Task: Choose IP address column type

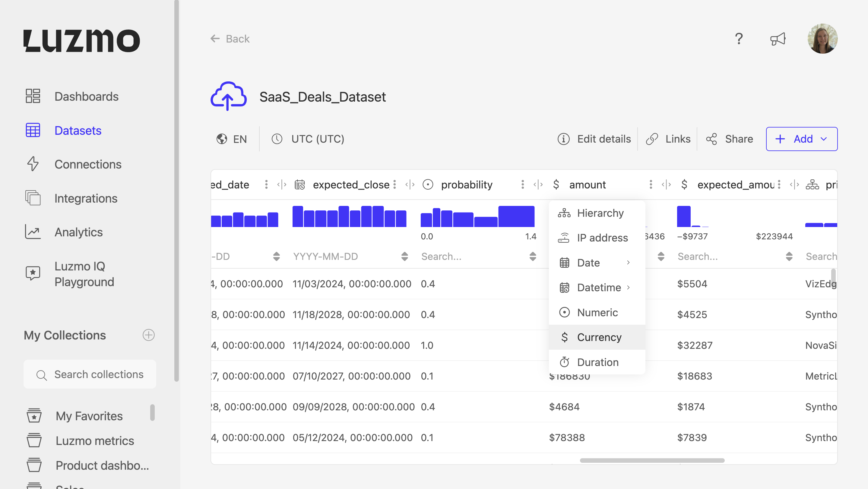Action: (597, 238)
